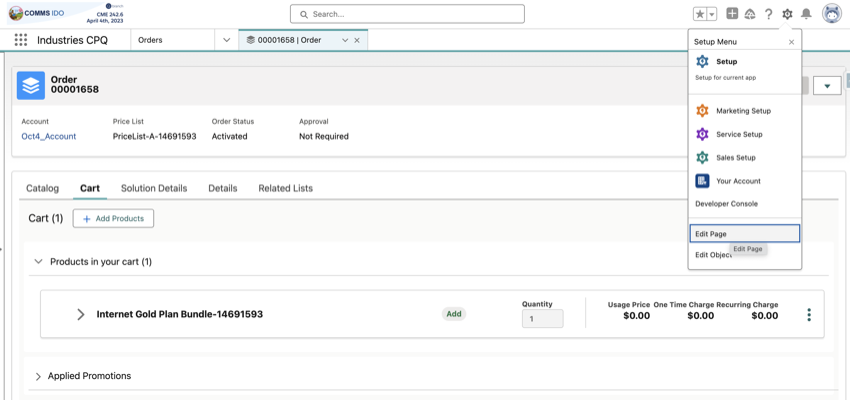Open the favorites list dropdown arrow
The height and width of the screenshot is (400, 850).
pos(712,15)
